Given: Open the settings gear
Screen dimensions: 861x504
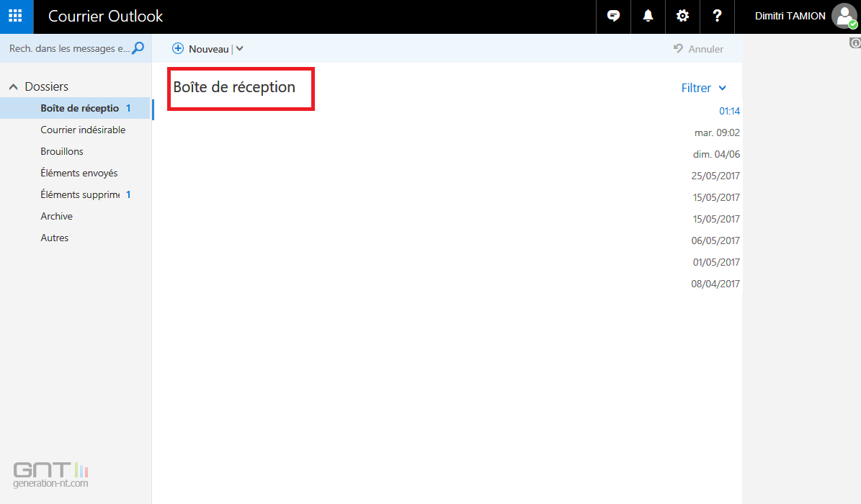Looking at the screenshot, I should [682, 16].
